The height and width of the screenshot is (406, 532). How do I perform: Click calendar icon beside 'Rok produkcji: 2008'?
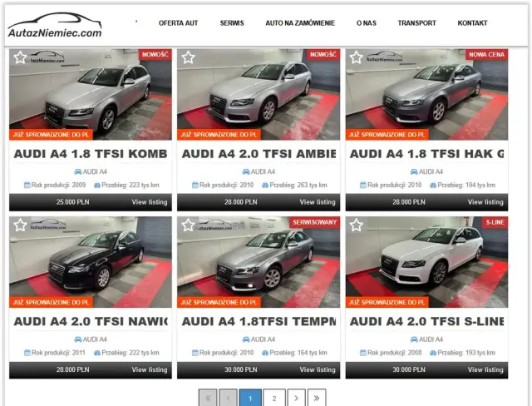point(363,353)
